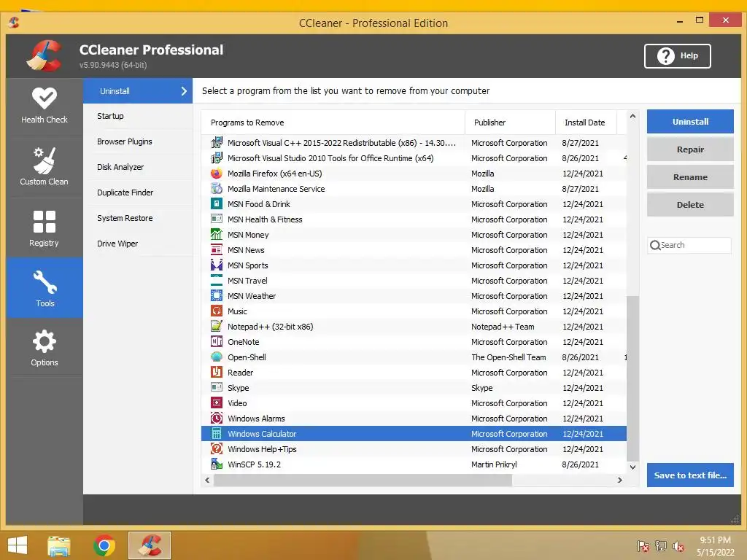The image size is (747, 560).
Task: Open the Browser Plugins tab
Action: (138, 141)
